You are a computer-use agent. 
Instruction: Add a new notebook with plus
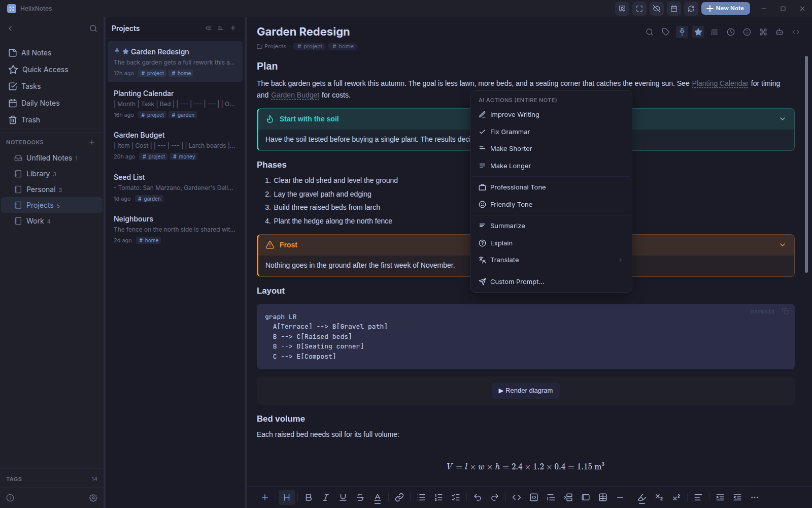click(x=92, y=142)
